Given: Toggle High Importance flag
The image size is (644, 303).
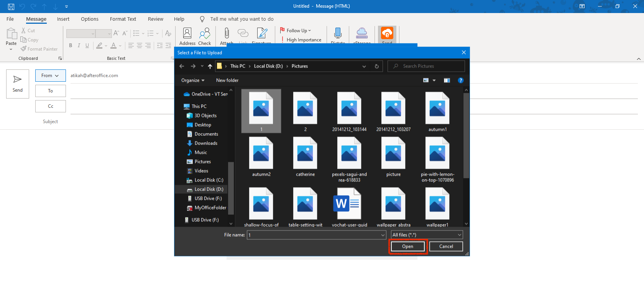Looking at the screenshot, I should point(301,40).
